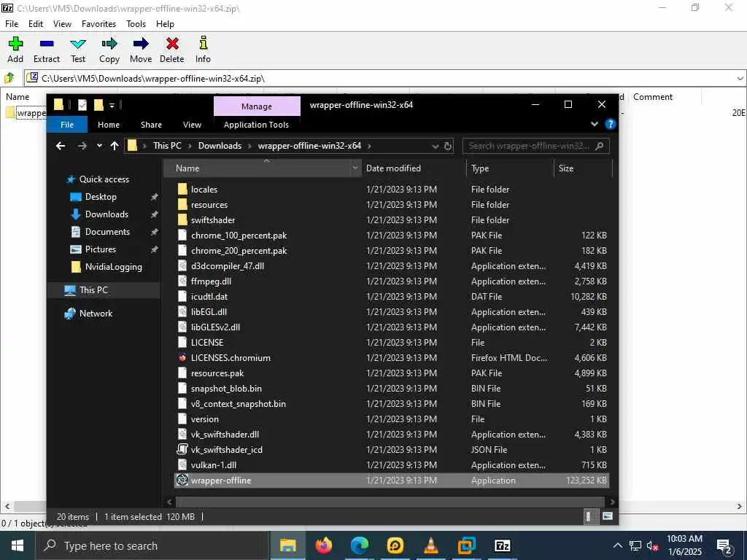Open the Help menu in 7-Zip
The height and width of the screenshot is (560, 747).
[165, 24]
